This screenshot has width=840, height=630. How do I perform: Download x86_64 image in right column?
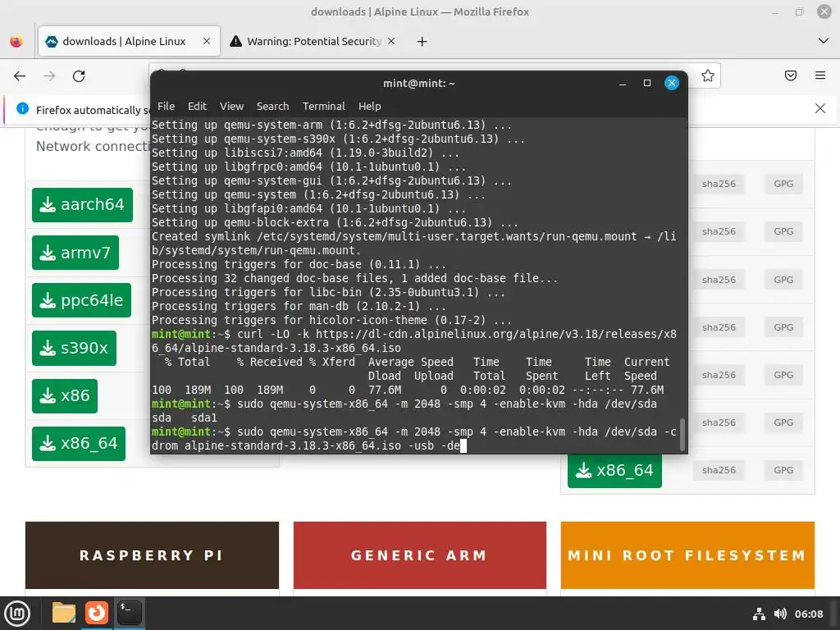614,470
